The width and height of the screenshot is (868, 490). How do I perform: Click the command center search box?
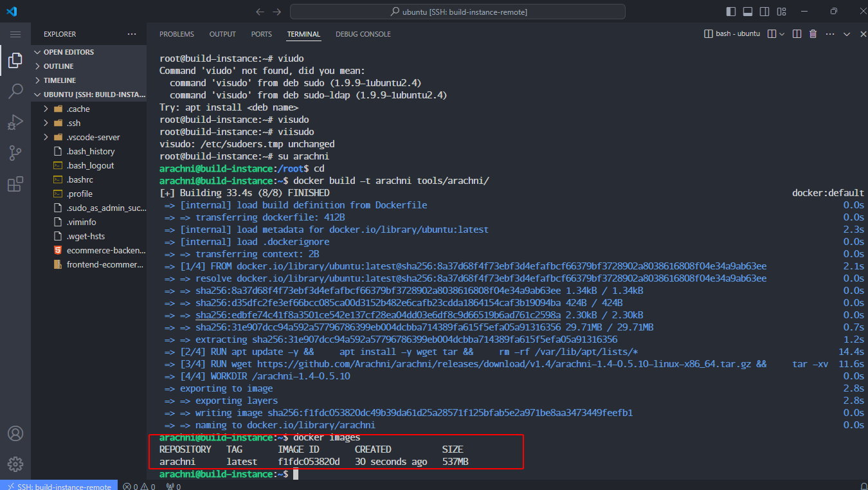[x=458, y=12]
